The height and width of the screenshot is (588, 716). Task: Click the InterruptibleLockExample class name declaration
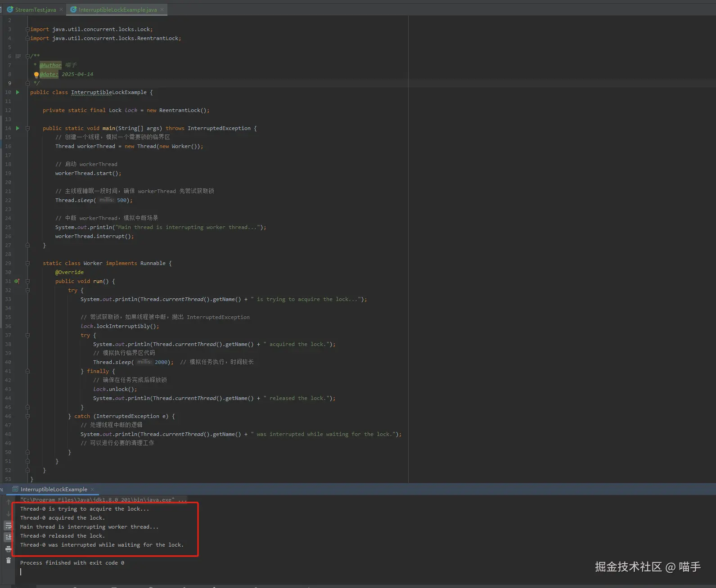[x=108, y=92]
